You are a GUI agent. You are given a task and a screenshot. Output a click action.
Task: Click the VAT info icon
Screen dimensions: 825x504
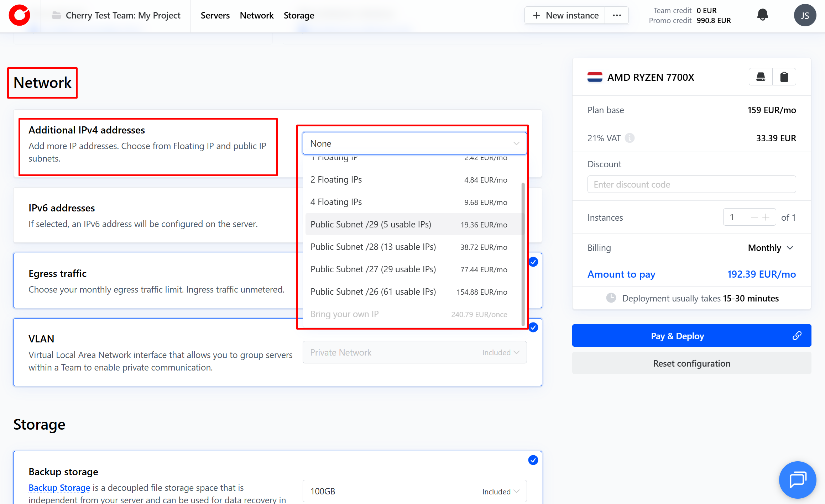[630, 138]
